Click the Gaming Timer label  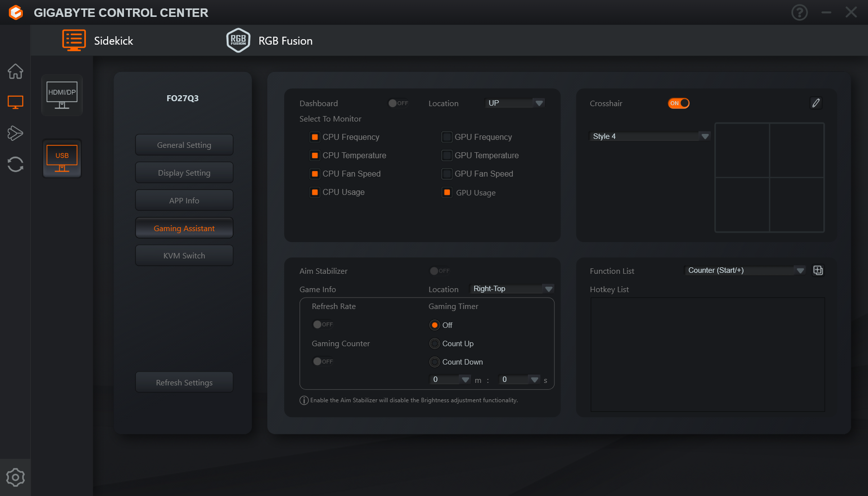click(453, 307)
